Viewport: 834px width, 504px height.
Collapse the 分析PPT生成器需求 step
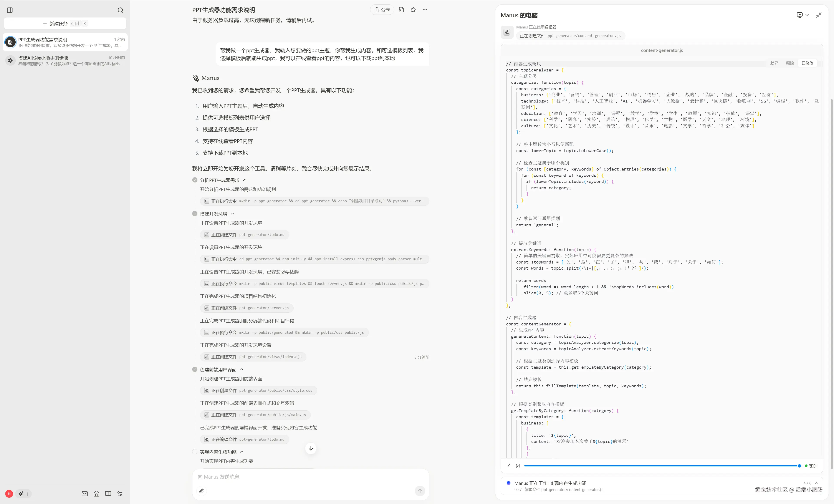coord(245,180)
